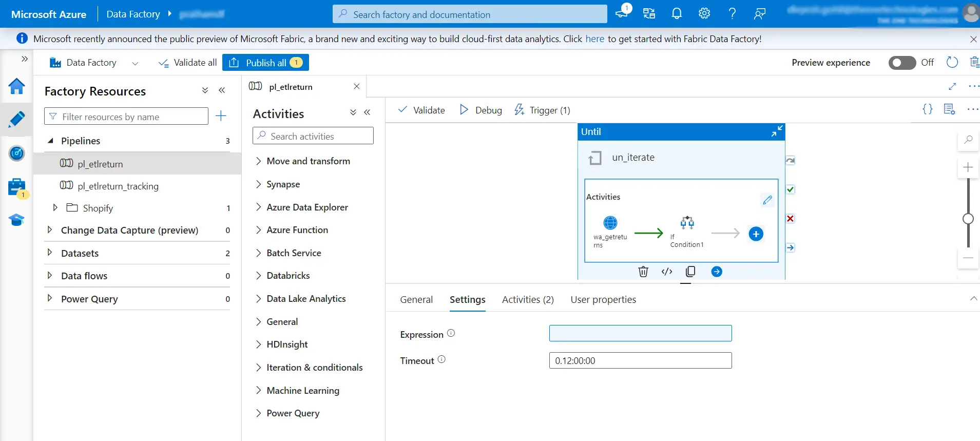Expand the Datasets section
Image resolution: width=980 pixels, height=441 pixels.
coord(49,252)
